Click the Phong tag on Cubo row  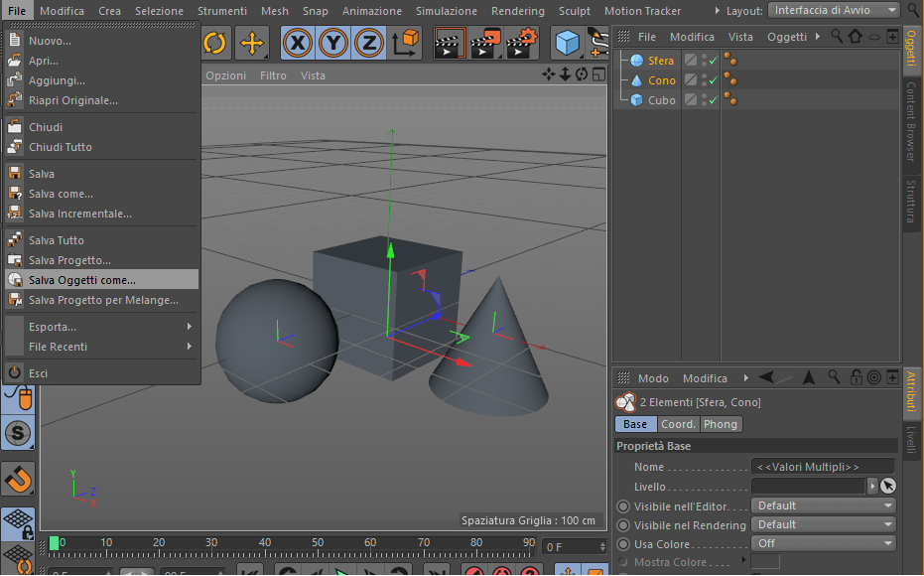point(730,99)
